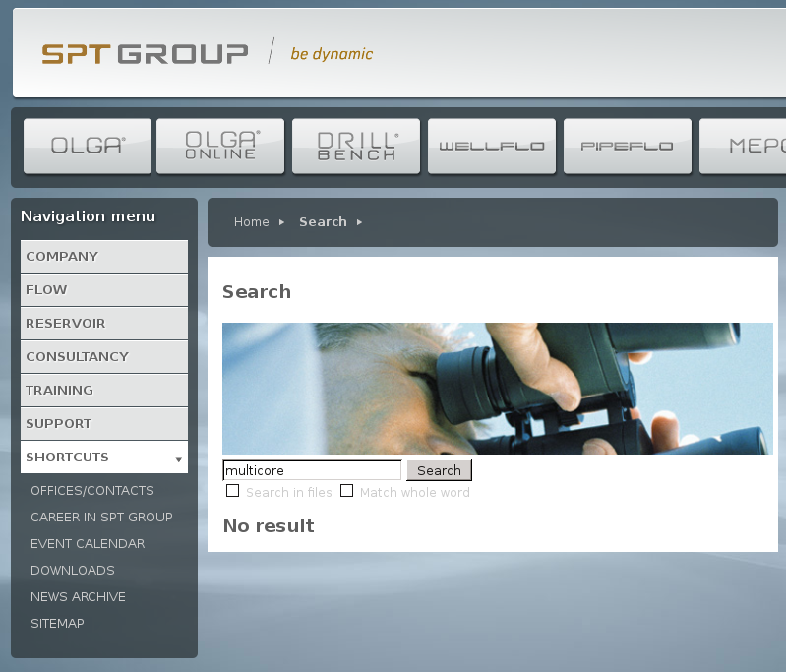Image resolution: width=786 pixels, height=672 pixels.
Task: Open the OLGA Online product button
Action: (220, 146)
